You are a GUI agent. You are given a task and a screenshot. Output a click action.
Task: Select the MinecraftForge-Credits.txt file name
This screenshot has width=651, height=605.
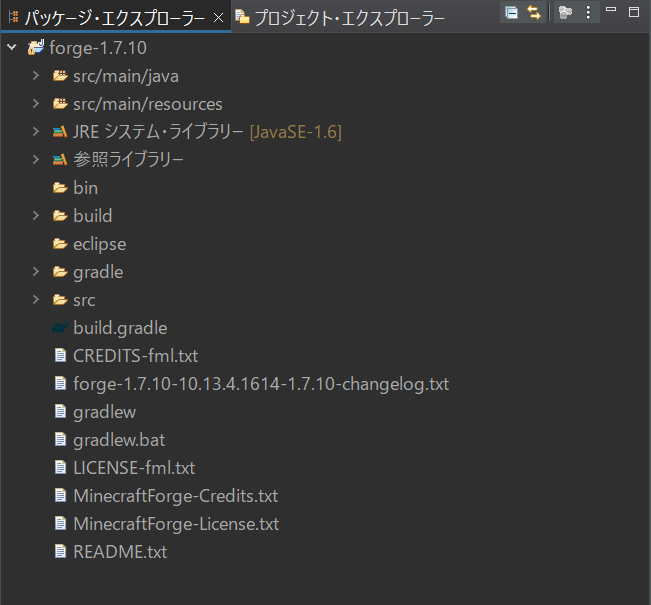tap(176, 496)
